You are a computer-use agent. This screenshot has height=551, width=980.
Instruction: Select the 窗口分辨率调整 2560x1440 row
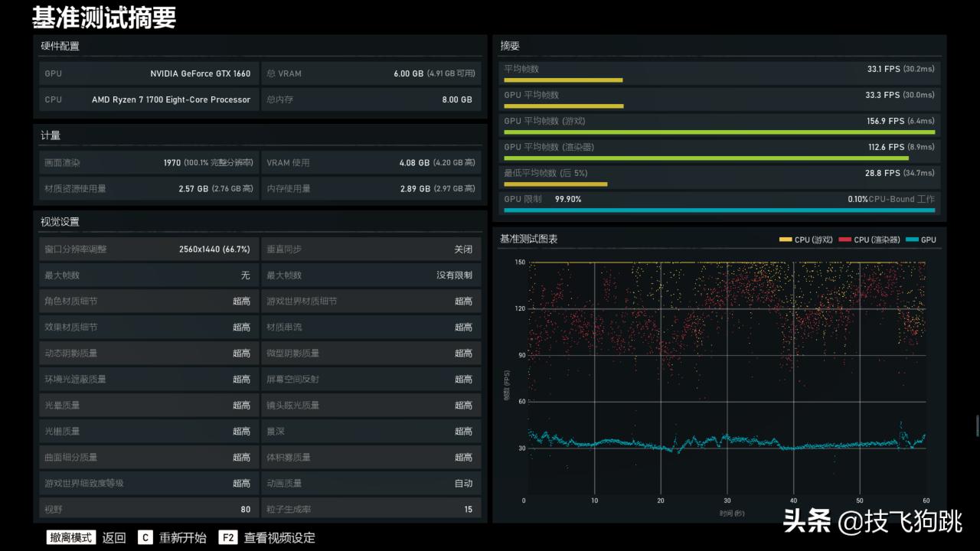147,249
